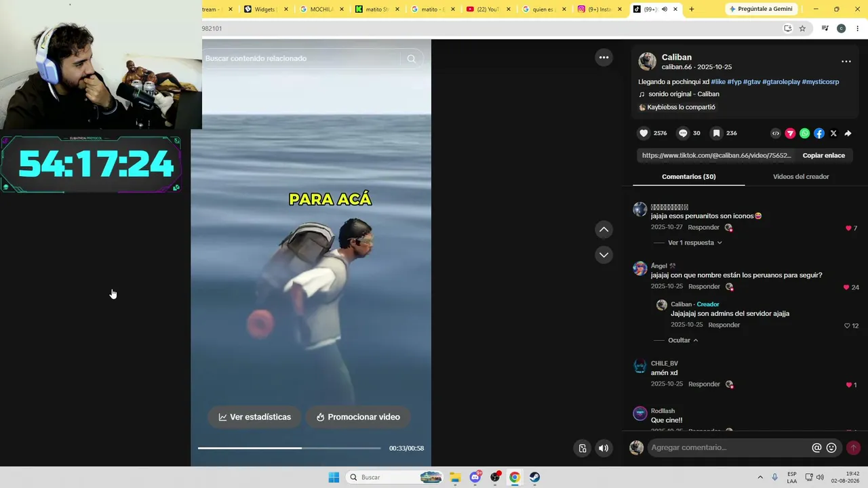Image resolution: width=868 pixels, height=488 pixels.
Task: Share the video to Facebook
Action: [819, 134]
